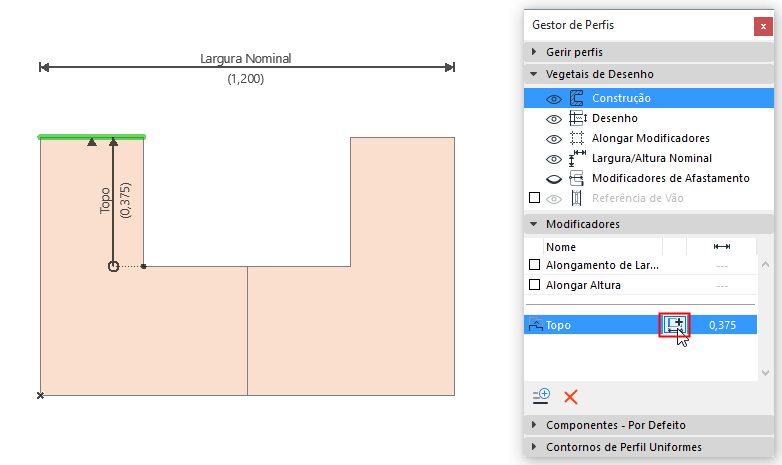Hide the Desenho layer via eye icon

[x=554, y=119]
